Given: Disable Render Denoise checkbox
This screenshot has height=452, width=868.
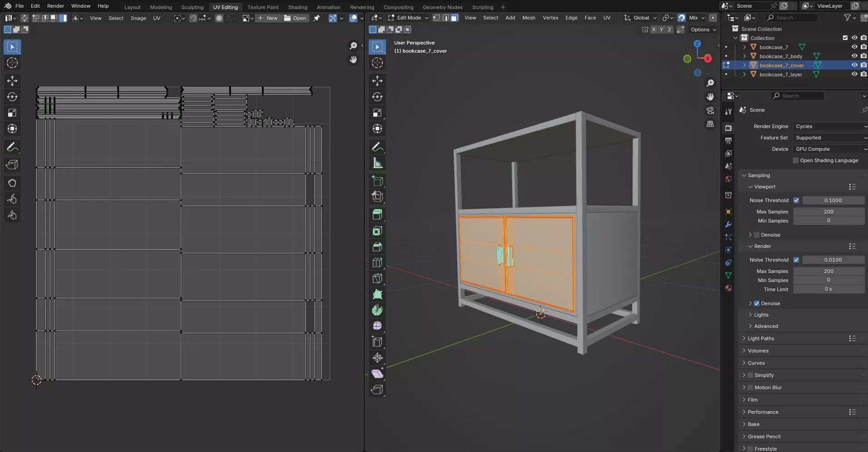Looking at the screenshot, I should 757,303.
